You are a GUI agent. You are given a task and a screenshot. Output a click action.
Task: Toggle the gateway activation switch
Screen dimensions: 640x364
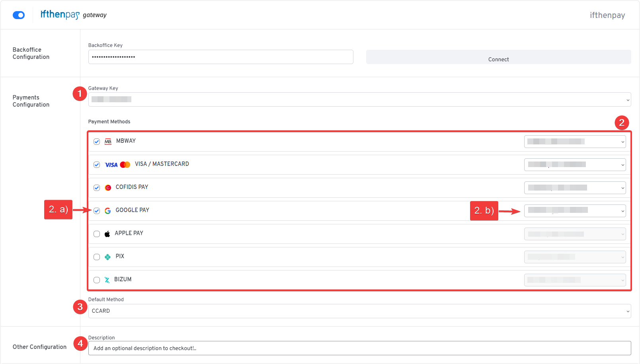coord(18,14)
